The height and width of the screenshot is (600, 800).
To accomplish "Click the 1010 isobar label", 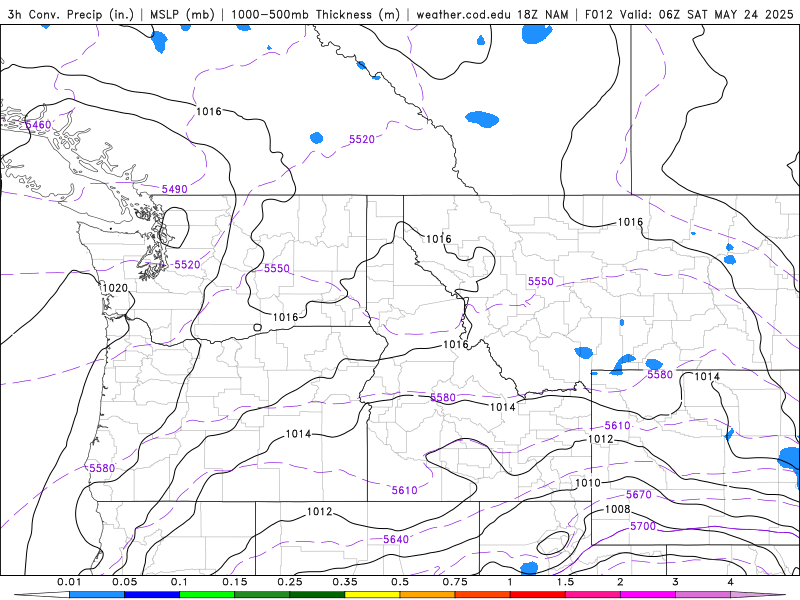I will tap(588, 483).
